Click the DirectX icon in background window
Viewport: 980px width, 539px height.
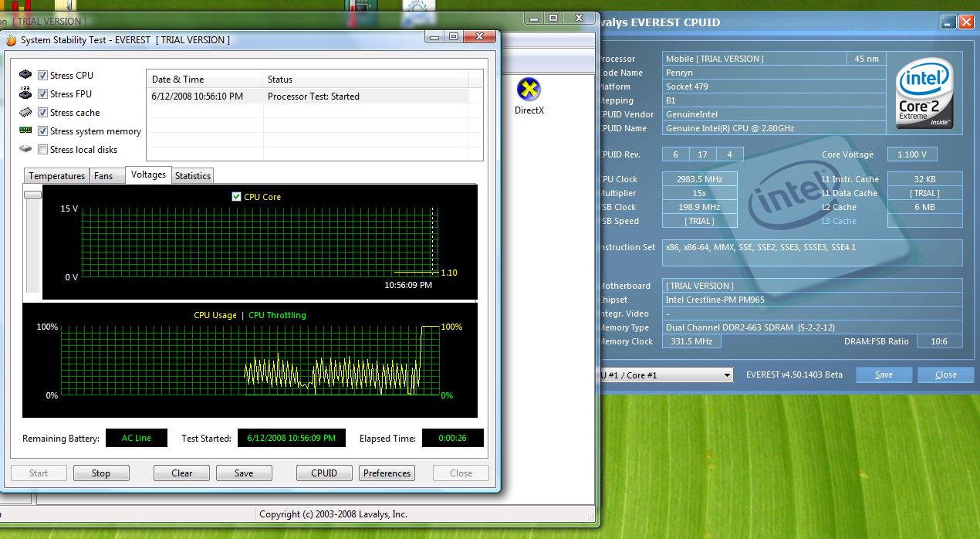click(529, 90)
